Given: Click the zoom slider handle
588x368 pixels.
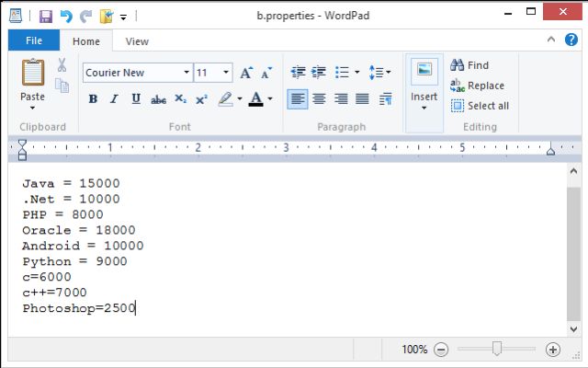Looking at the screenshot, I should [x=497, y=349].
